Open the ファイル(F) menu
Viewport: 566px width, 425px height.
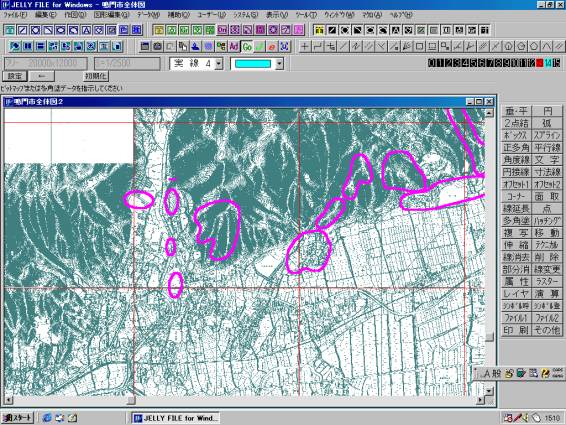pyautogui.click(x=15, y=15)
